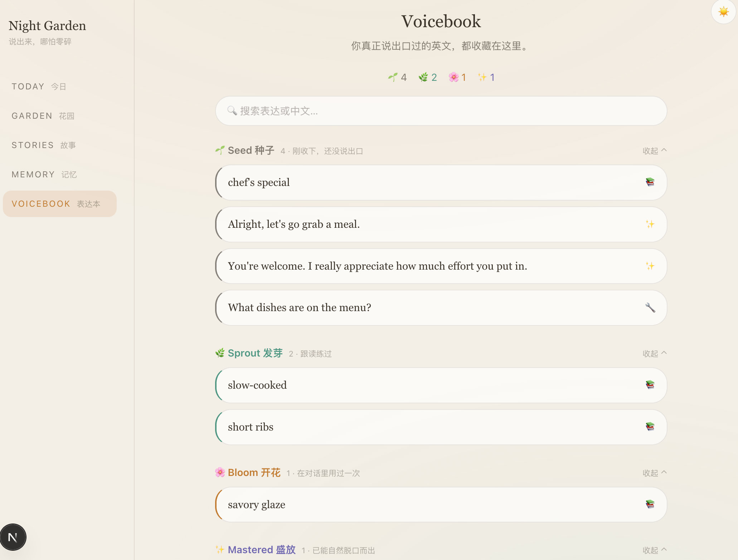Collapse the Seed 种子 section

(655, 151)
